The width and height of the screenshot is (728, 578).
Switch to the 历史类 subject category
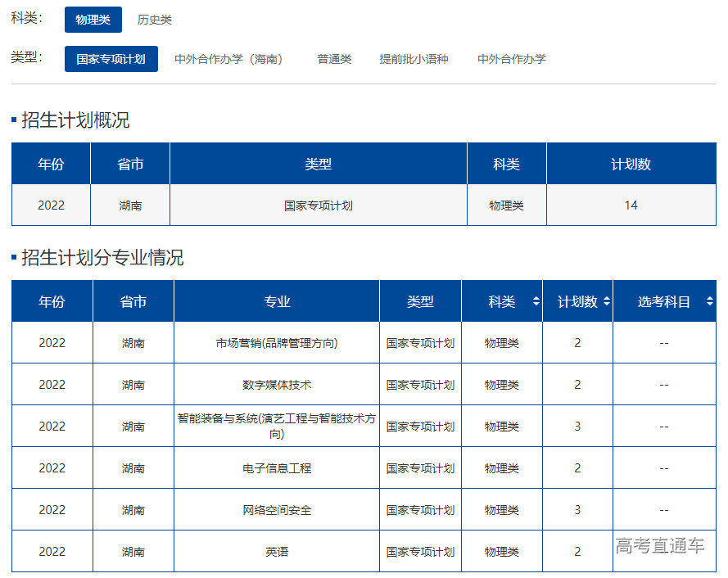[157, 20]
